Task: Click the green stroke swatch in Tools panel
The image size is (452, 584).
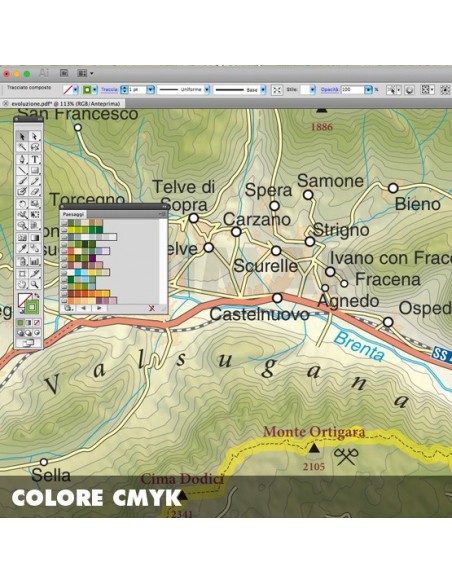Action: 32,307
